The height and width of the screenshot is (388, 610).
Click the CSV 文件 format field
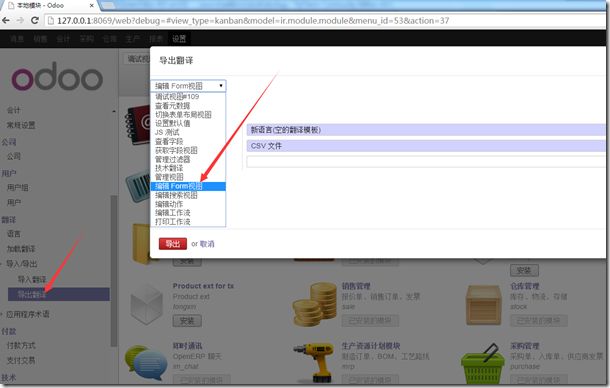(x=426, y=146)
